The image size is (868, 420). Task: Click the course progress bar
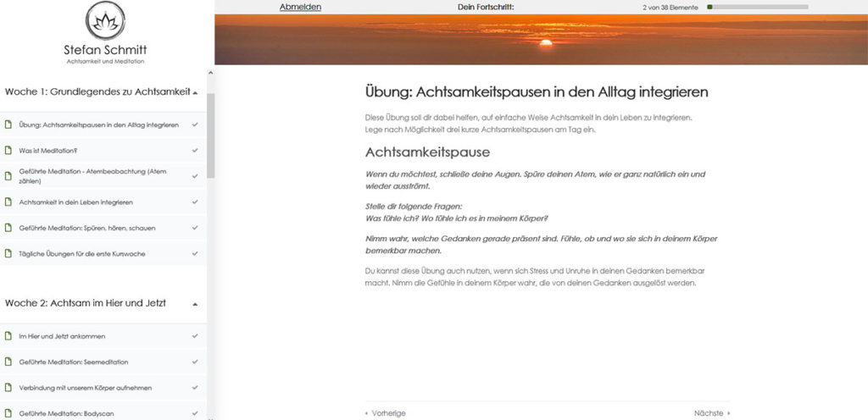click(757, 7)
